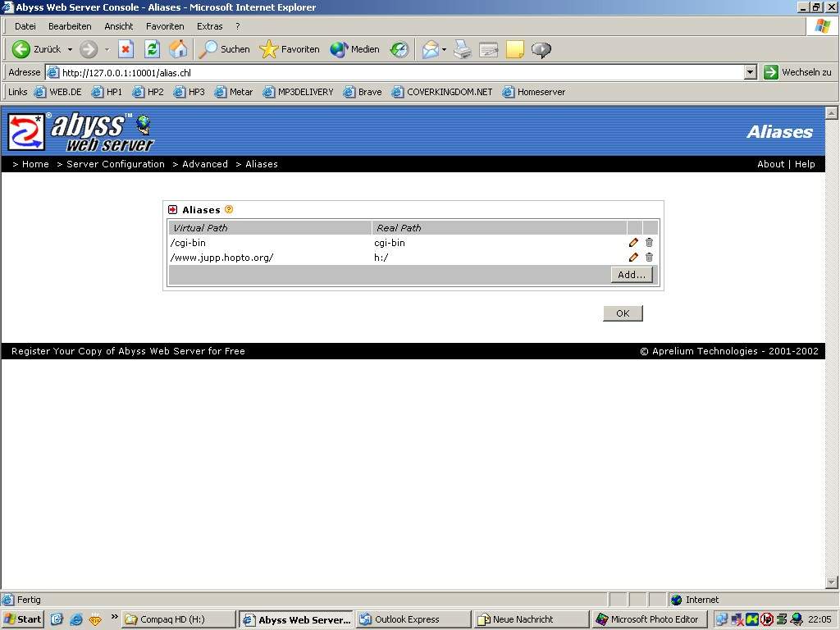Delete the /www.jupp.hopto.org/ alias via trash icon
Image resolution: width=840 pixels, height=630 pixels.
tap(649, 258)
